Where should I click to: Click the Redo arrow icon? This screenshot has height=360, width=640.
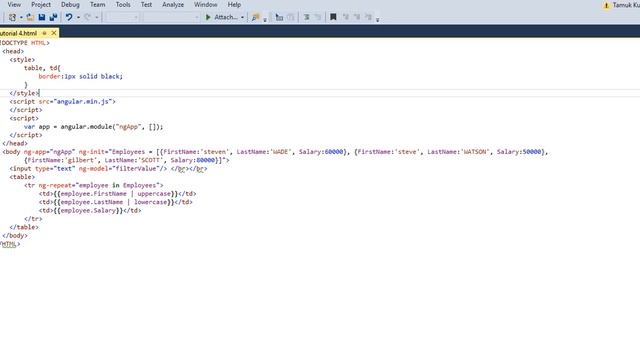tap(87, 17)
